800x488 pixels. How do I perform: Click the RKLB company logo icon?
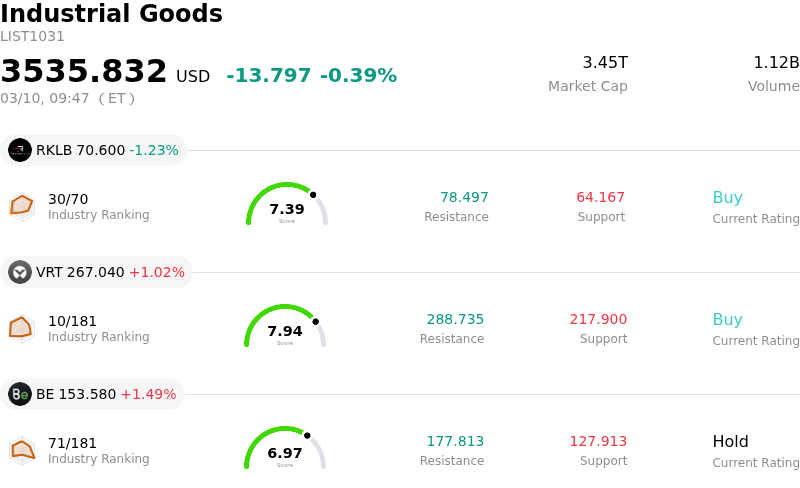click(x=20, y=150)
